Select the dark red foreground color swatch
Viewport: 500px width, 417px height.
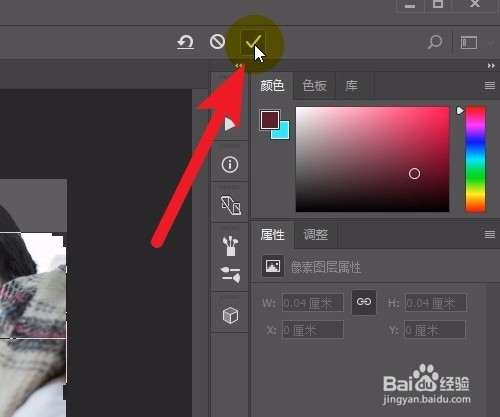[270, 120]
